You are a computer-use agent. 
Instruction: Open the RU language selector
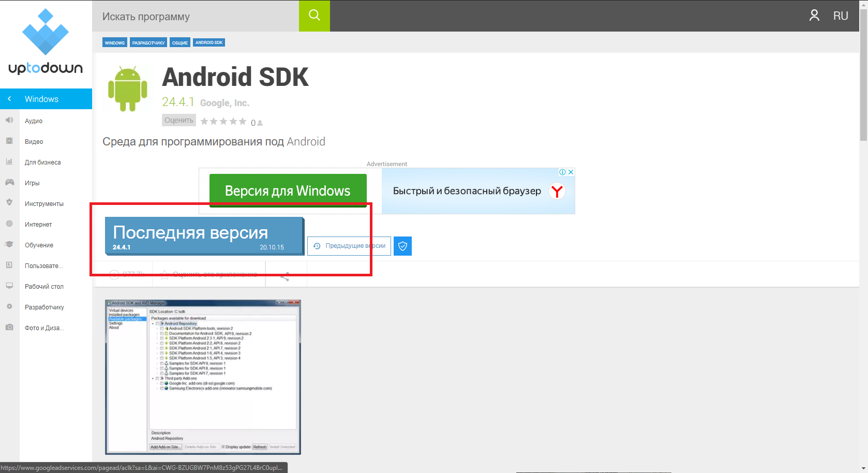click(x=841, y=16)
